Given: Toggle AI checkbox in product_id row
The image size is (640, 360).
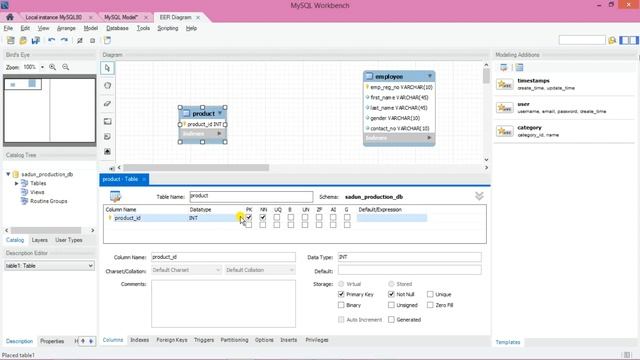Looking at the screenshot, I should pyautogui.click(x=333, y=218).
